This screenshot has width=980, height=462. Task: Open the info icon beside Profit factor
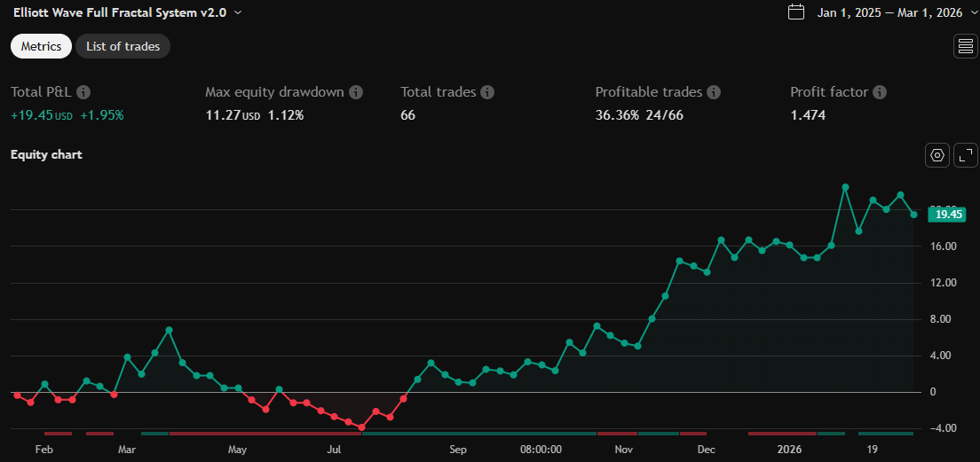(x=879, y=92)
